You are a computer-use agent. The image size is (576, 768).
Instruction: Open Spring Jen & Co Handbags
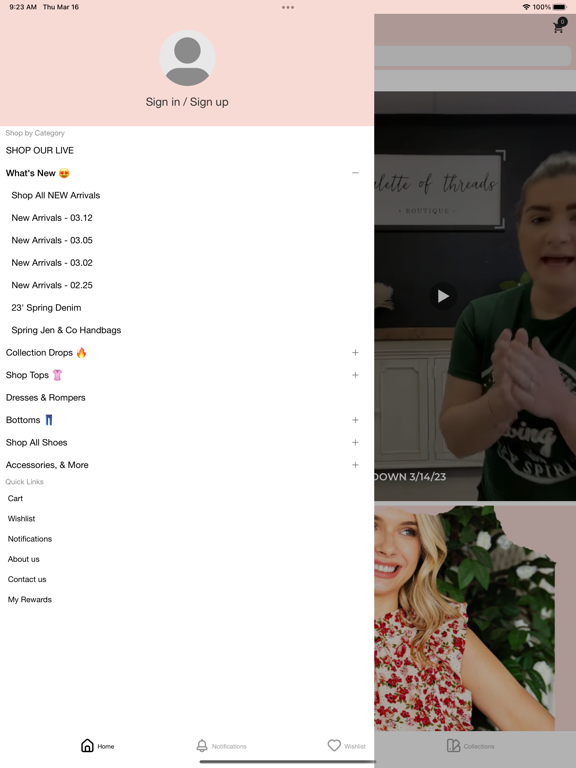coord(66,331)
